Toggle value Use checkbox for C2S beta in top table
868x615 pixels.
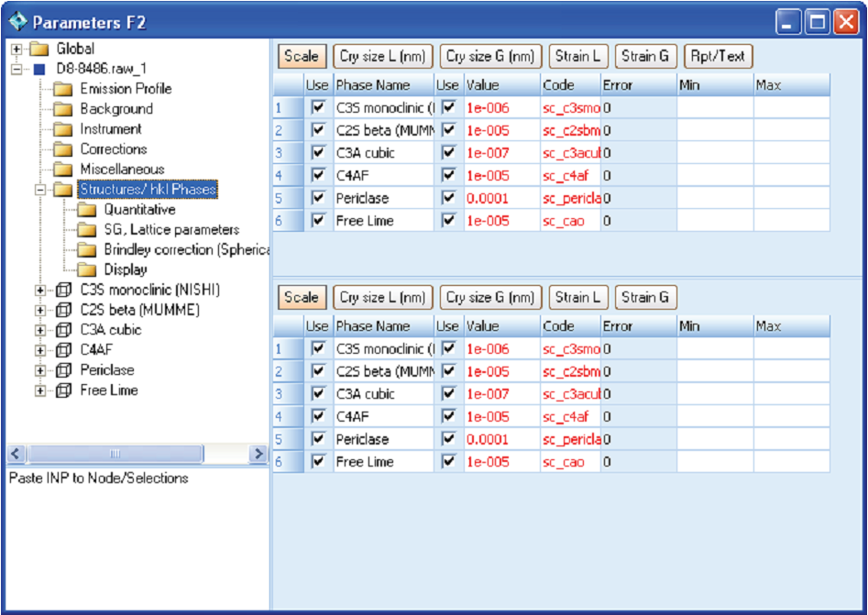449,130
